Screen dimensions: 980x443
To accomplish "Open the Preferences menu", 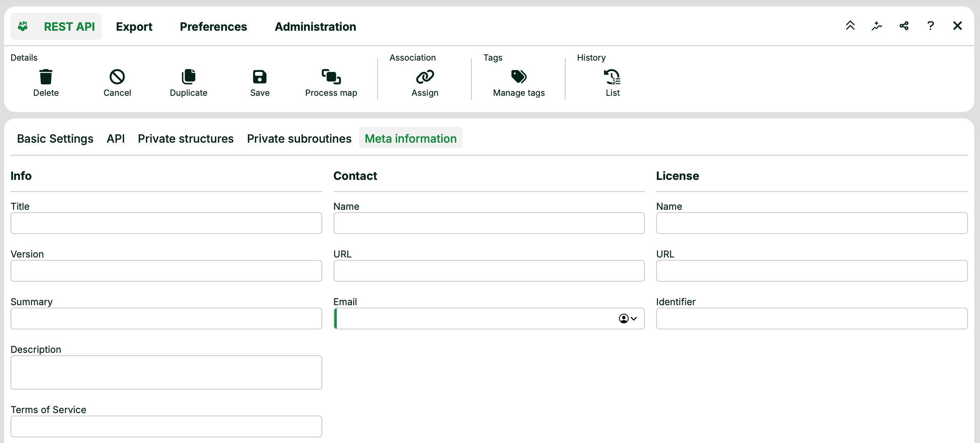I will click(x=213, y=27).
